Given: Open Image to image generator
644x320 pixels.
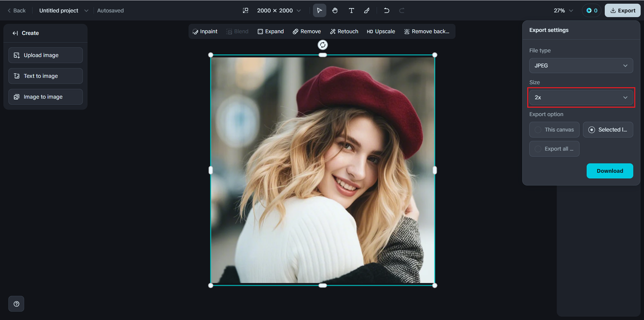Looking at the screenshot, I should coord(46,97).
